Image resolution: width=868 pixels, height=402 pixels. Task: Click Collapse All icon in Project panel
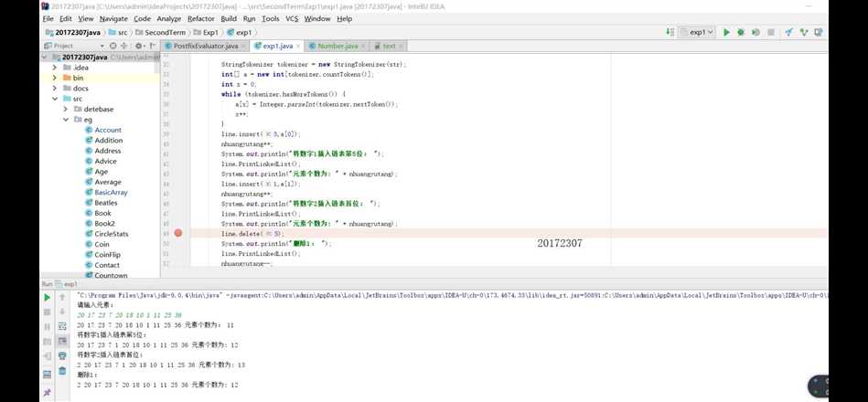(x=123, y=46)
